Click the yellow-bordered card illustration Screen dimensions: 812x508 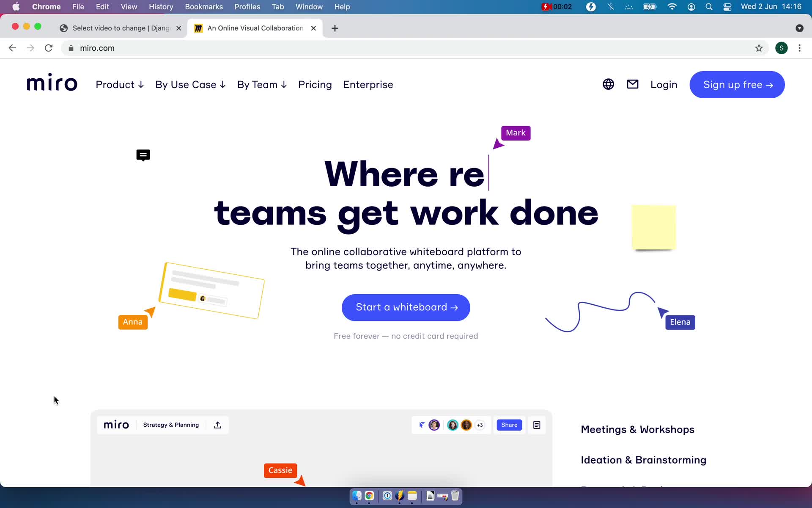pyautogui.click(x=211, y=290)
